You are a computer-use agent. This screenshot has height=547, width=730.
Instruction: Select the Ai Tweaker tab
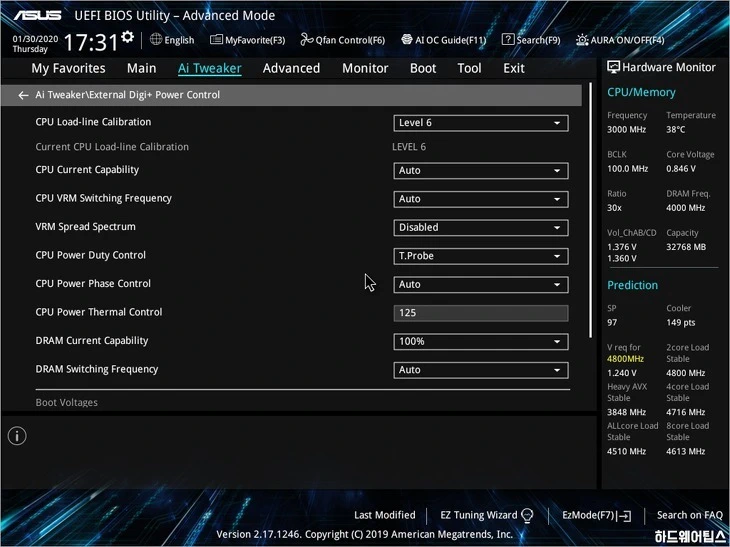[210, 68]
